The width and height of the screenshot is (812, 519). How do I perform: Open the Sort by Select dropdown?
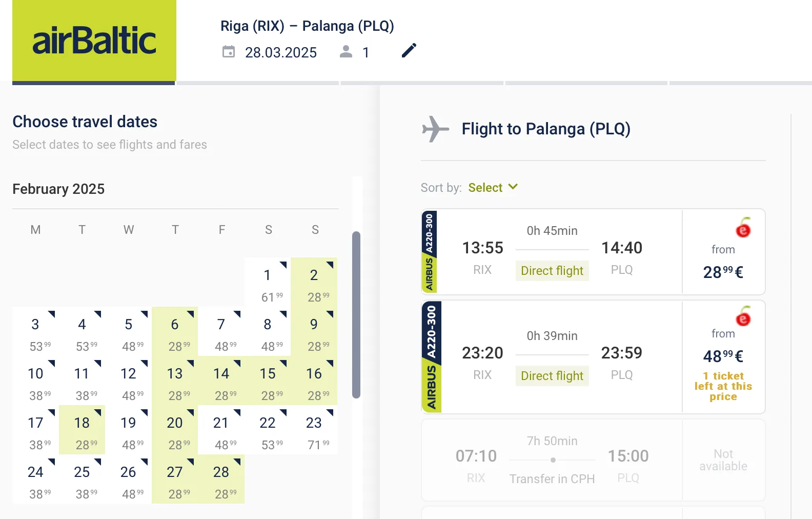point(492,187)
